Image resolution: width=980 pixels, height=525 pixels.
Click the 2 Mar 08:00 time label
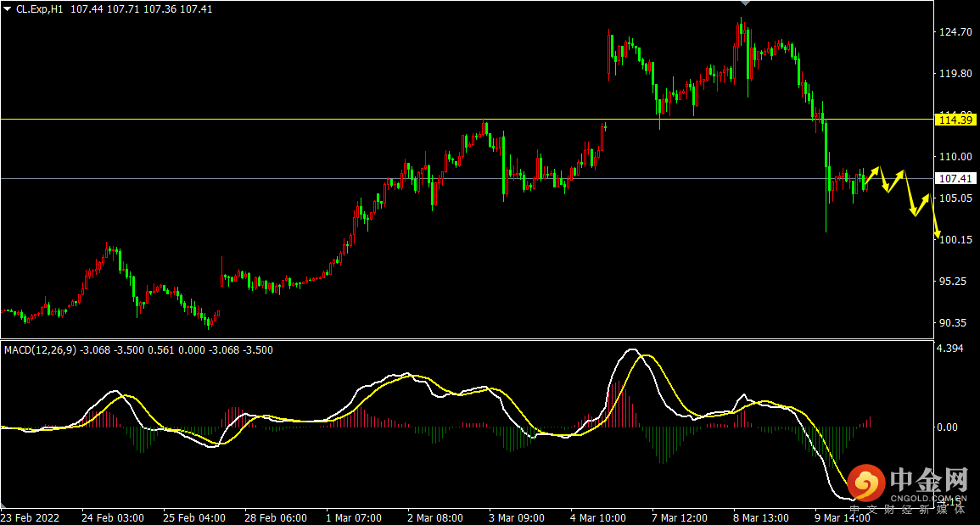(435, 518)
